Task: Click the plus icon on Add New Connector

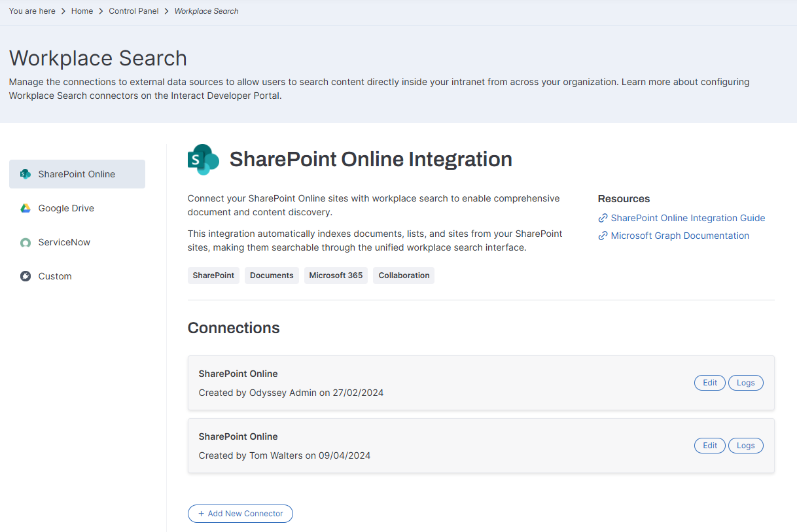Action: (202, 514)
